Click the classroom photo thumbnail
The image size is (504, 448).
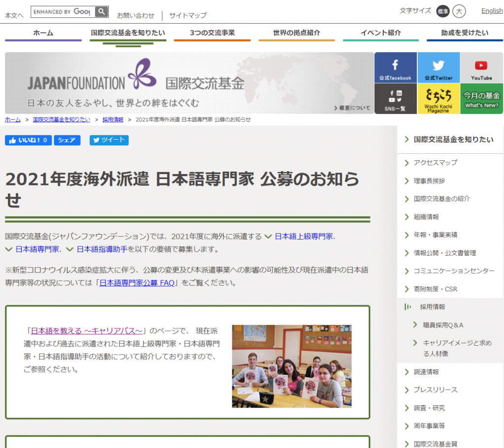(x=291, y=366)
